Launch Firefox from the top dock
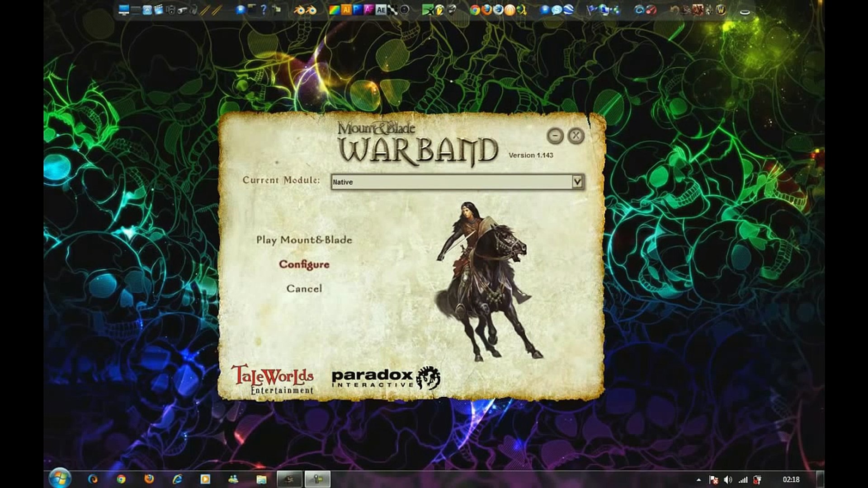This screenshot has width=868, height=488. click(486, 9)
